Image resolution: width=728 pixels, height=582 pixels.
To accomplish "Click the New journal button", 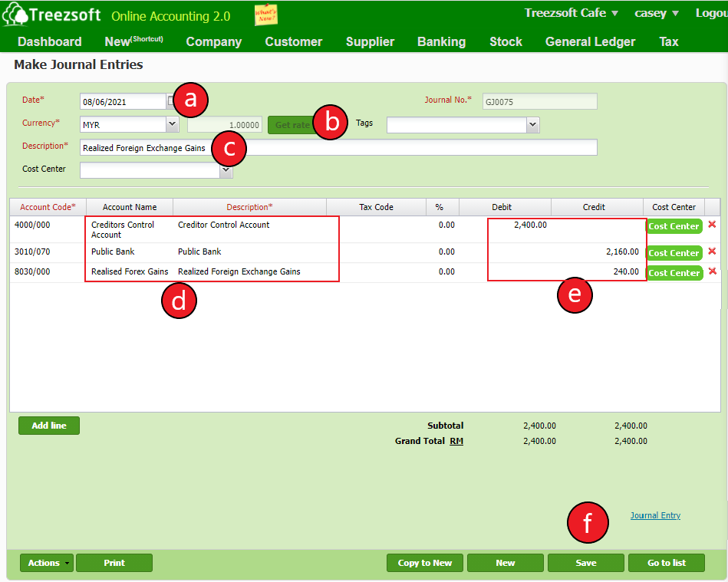I will coord(505,563).
